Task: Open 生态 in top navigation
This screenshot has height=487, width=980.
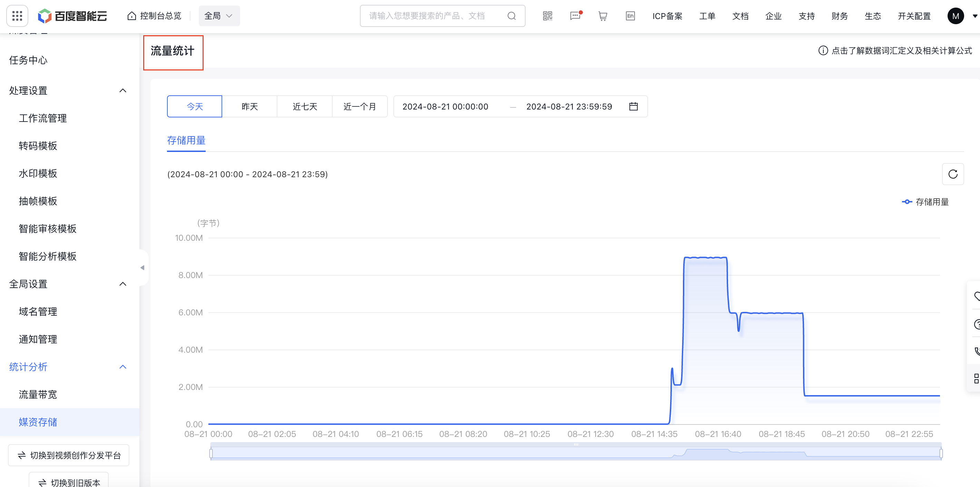Action: 873,16
